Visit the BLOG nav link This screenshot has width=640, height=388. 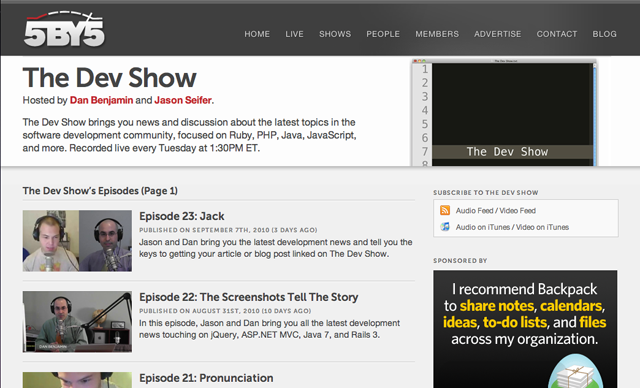(x=604, y=34)
